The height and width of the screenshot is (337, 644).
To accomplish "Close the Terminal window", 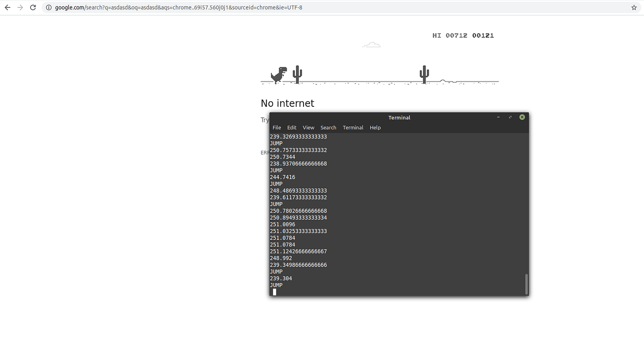I will click(x=522, y=117).
